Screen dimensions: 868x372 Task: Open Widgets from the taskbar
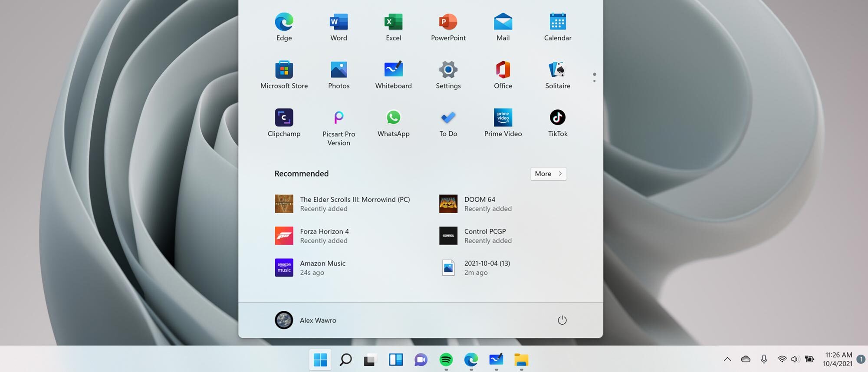pos(395,359)
